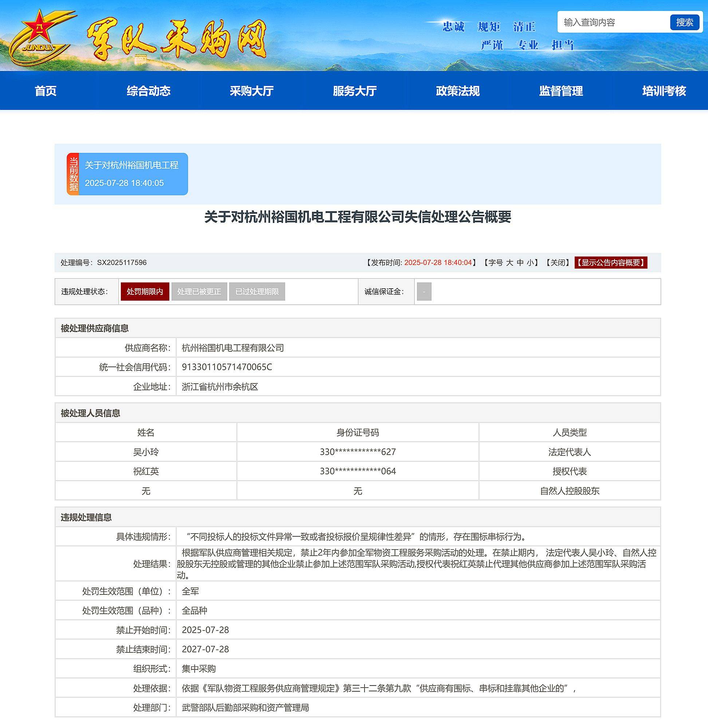This screenshot has width=708, height=728.
Task: Select the 处罚期限内 status option
Action: coord(145,292)
